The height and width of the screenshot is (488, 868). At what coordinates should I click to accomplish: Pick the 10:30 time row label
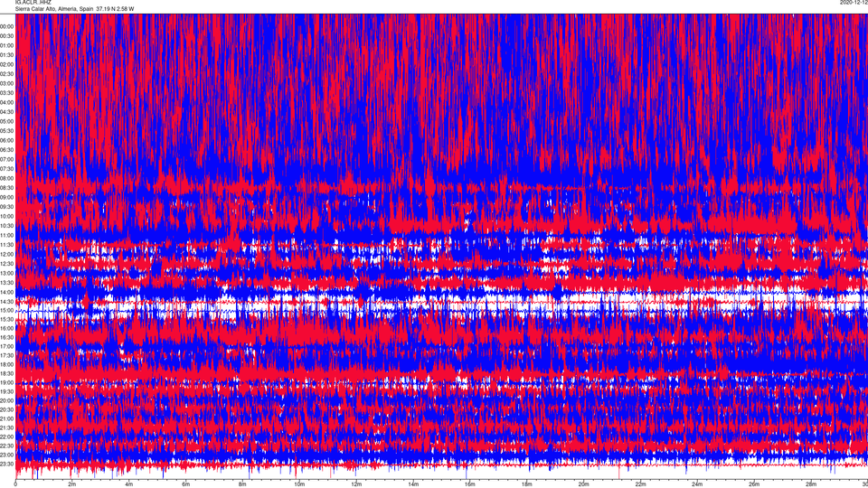[x=7, y=226]
